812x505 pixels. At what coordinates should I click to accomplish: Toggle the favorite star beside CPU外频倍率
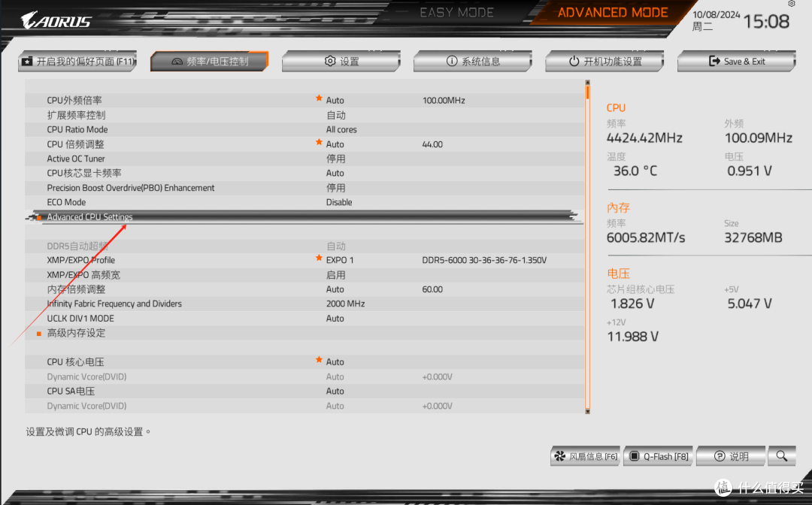click(x=320, y=99)
